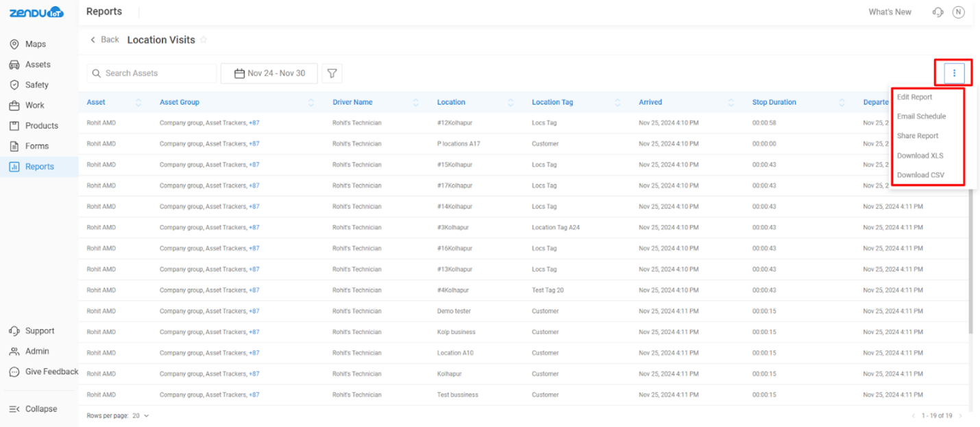Sort by Location column arrows
980x427 pixels.
coord(511,103)
